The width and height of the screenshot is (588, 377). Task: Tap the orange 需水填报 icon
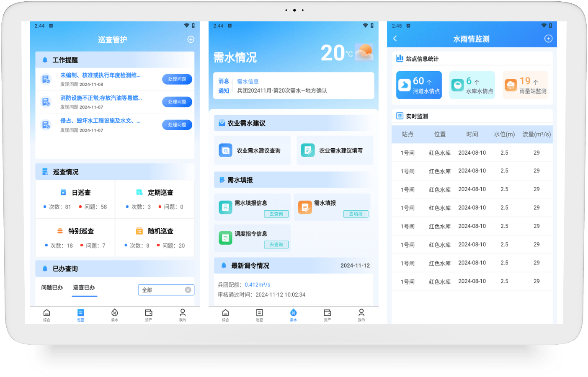coord(305,207)
